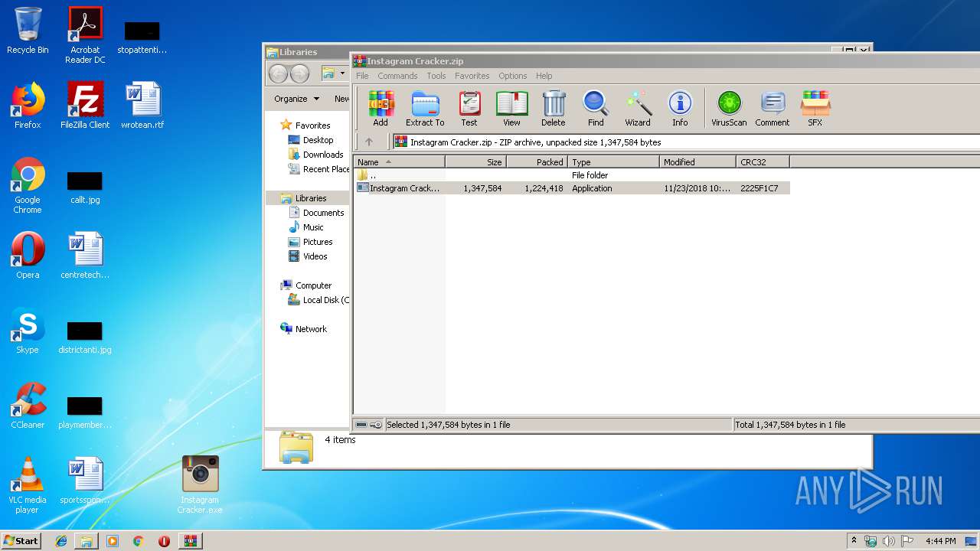Viewport: 980px width, 551px height.
Task: Click the Extract To toolbar icon
Action: click(x=425, y=108)
